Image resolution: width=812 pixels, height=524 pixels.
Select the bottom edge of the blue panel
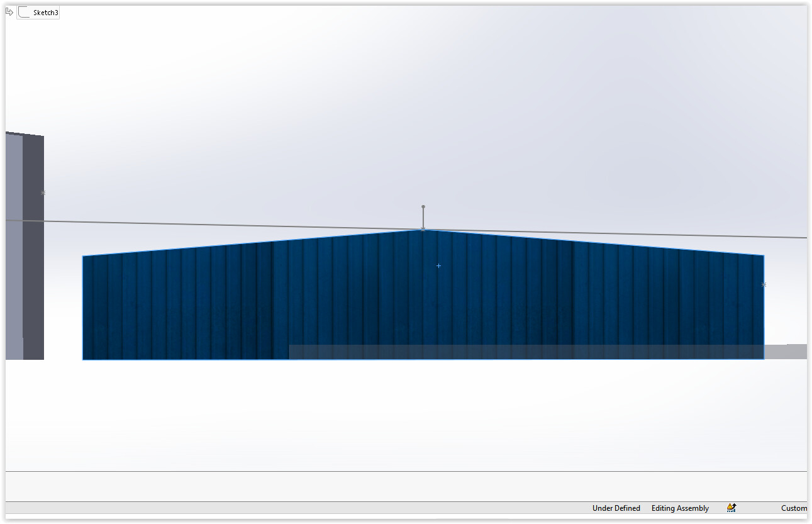[189, 360]
